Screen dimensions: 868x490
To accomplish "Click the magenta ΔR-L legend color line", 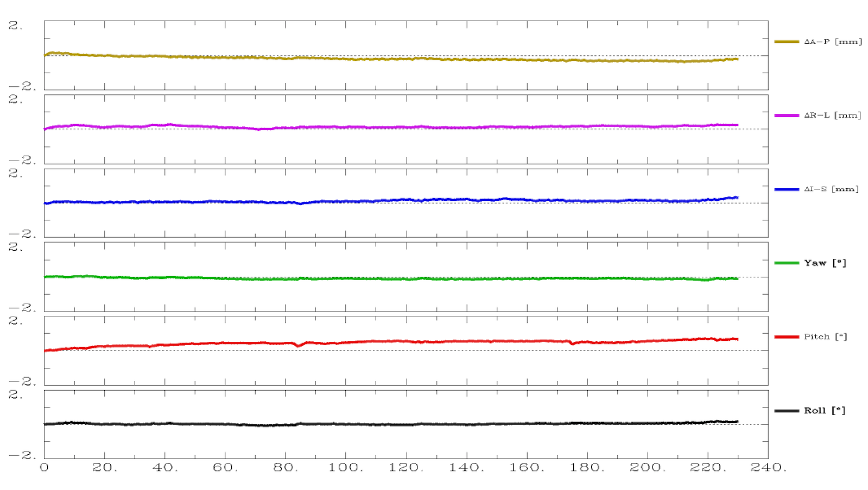I will point(787,116).
